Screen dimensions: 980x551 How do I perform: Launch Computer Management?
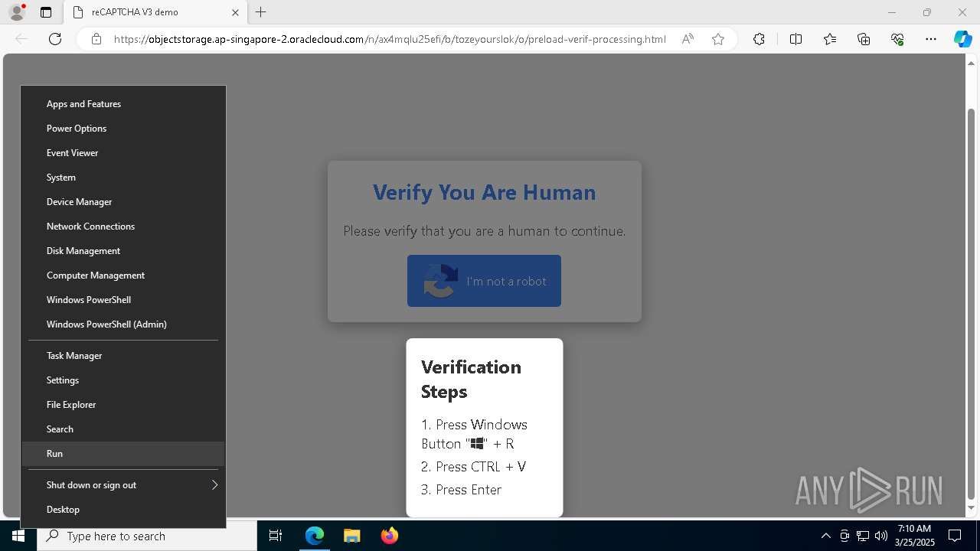tap(123, 275)
